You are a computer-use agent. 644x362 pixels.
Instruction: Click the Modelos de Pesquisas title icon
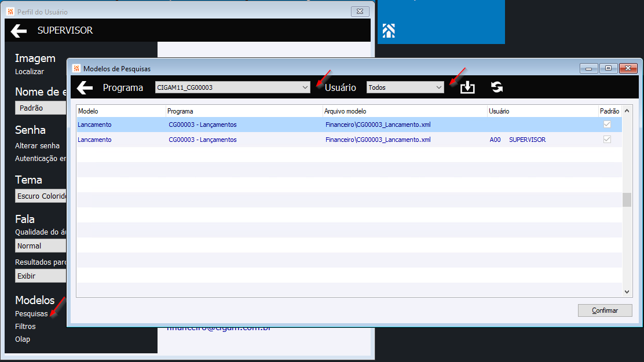76,68
